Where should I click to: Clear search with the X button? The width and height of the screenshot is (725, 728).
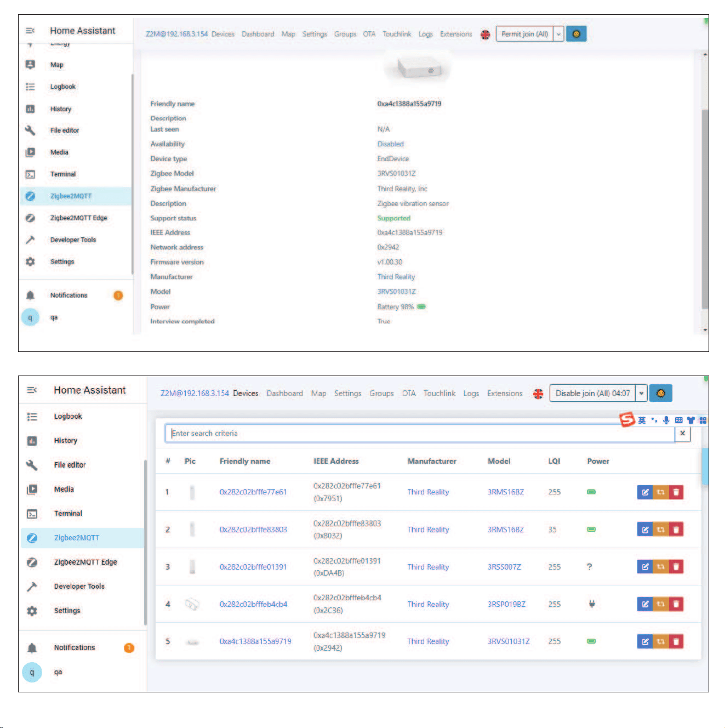click(682, 433)
